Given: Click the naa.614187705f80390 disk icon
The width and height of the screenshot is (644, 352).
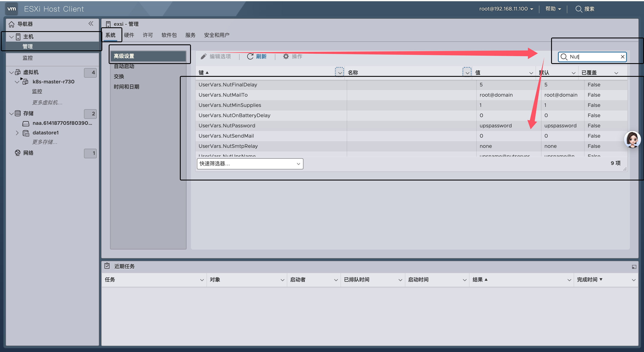Looking at the screenshot, I should coord(26,124).
